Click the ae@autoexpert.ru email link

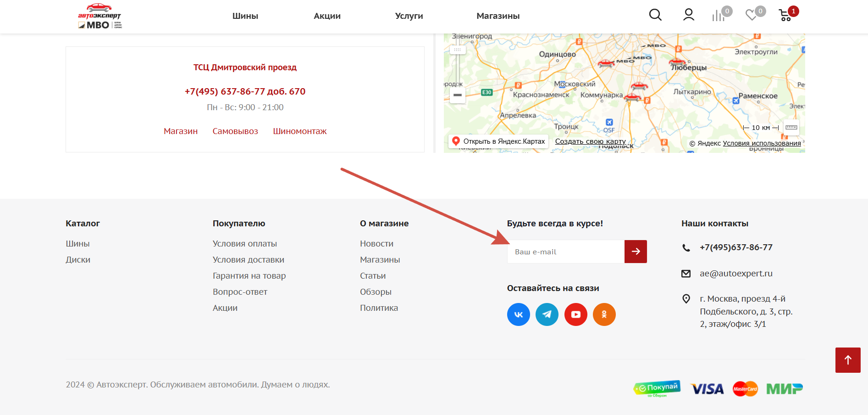(736, 274)
